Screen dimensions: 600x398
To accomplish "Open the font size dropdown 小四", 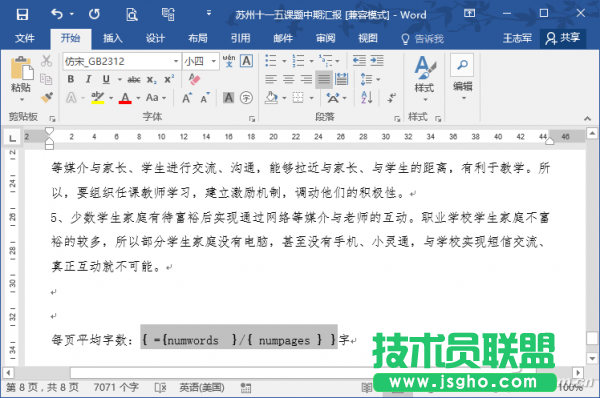I will click(214, 61).
